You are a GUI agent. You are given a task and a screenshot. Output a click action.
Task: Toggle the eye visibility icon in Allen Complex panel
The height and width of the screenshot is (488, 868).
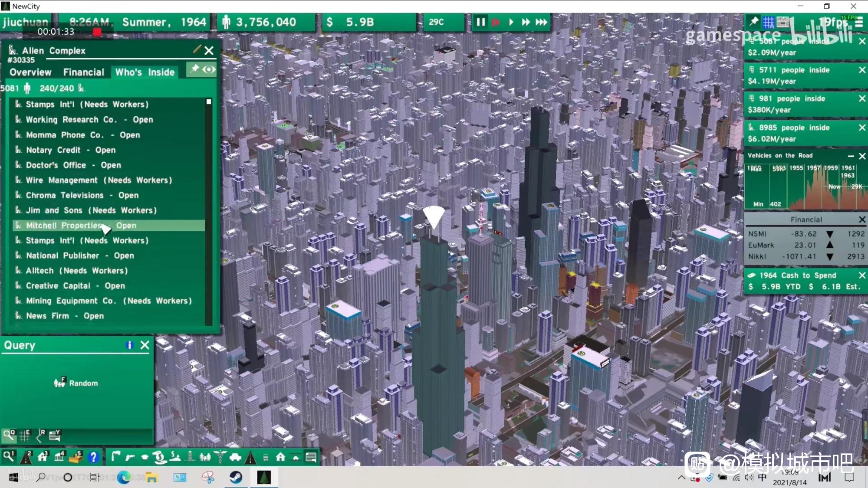209,69
